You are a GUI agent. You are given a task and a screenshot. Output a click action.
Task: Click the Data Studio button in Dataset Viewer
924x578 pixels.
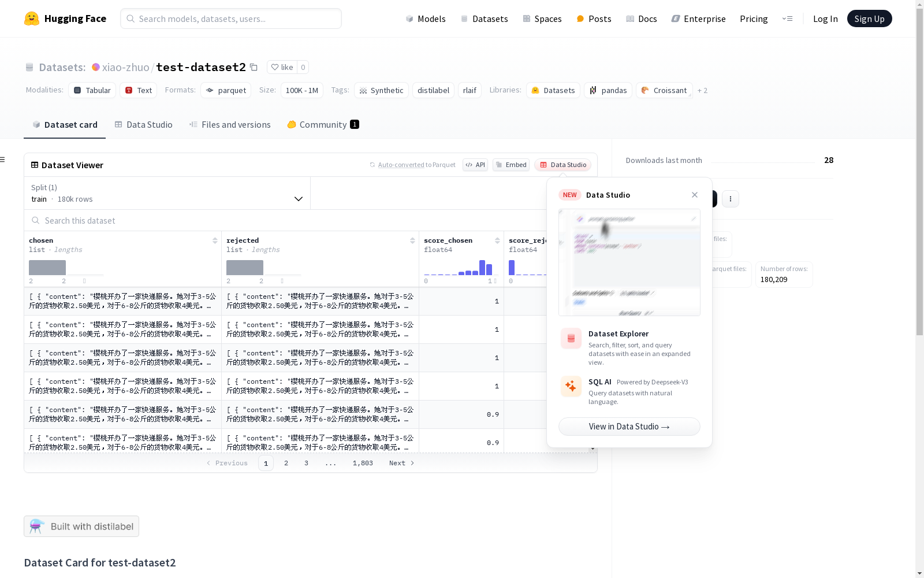[x=562, y=165]
